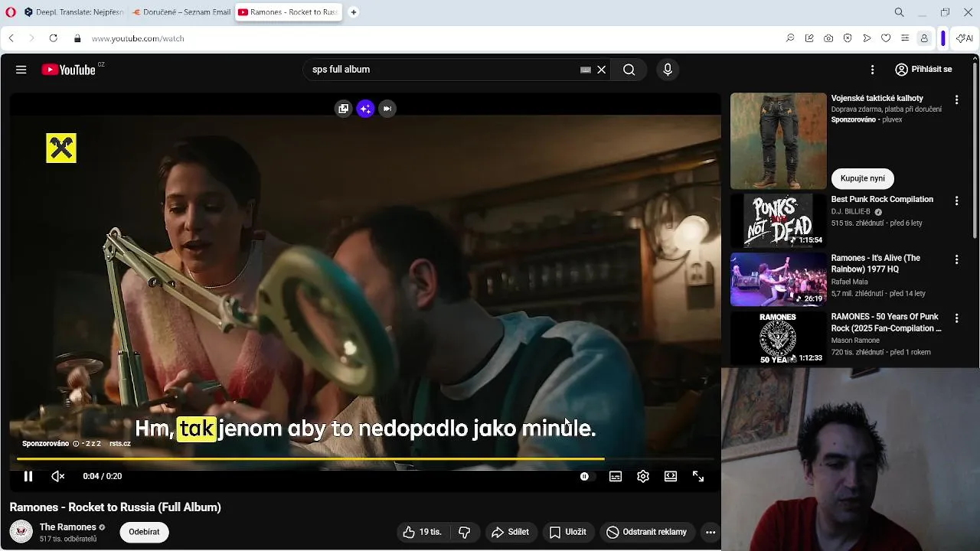Open The Ramones channel name link
The image size is (980, 551).
tap(67, 527)
